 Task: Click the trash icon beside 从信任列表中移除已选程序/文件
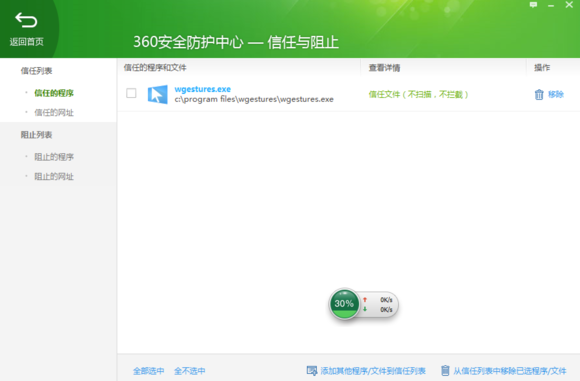(445, 370)
